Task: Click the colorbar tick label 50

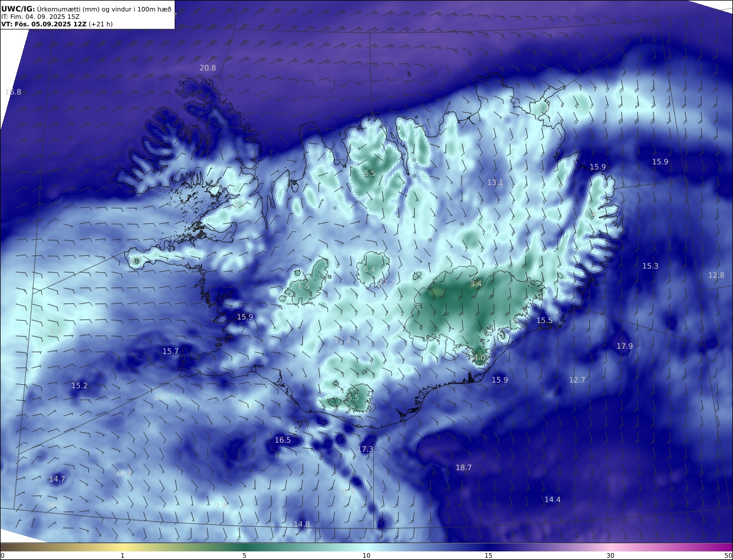Action: 728,555
